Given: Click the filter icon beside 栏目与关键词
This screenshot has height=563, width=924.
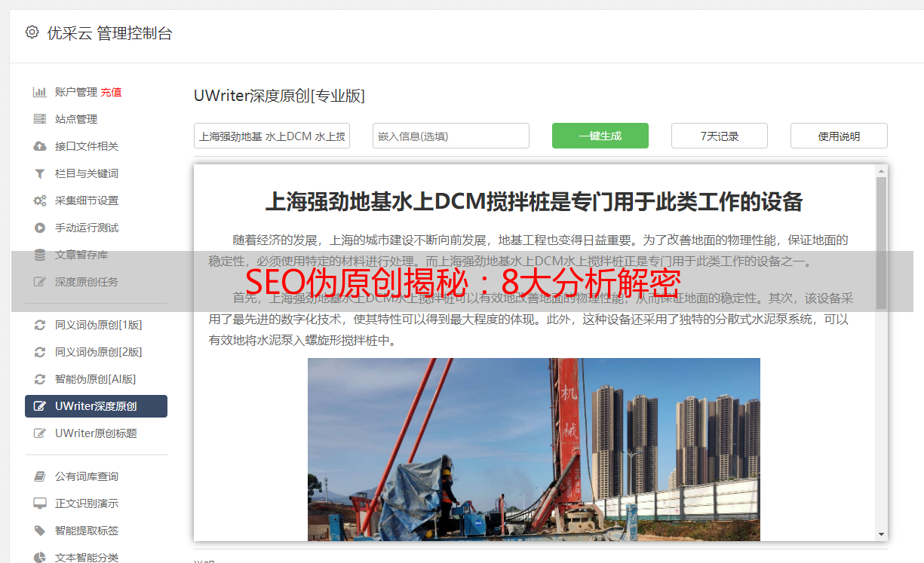Looking at the screenshot, I should [x=40, y=173].
